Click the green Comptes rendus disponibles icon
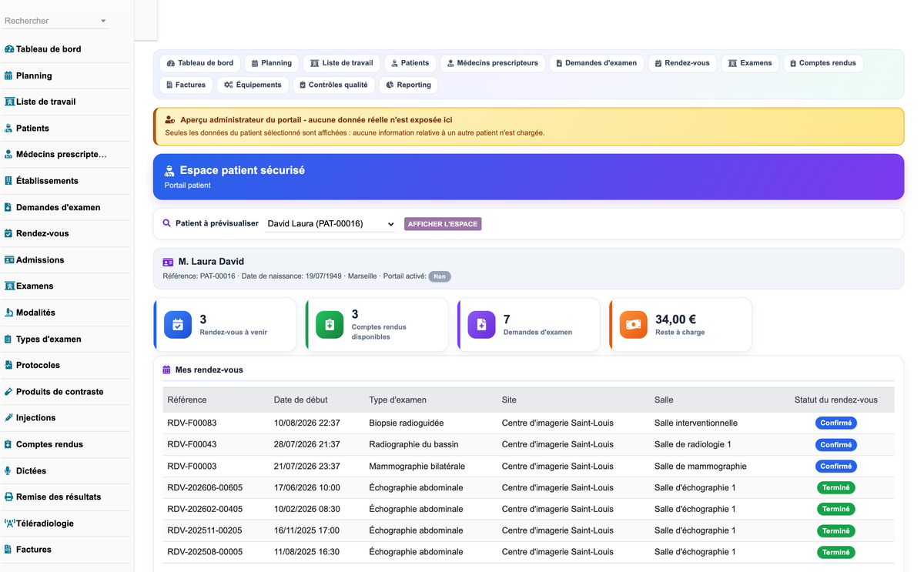This screenshot has height=572, width=924. point(330,325)
